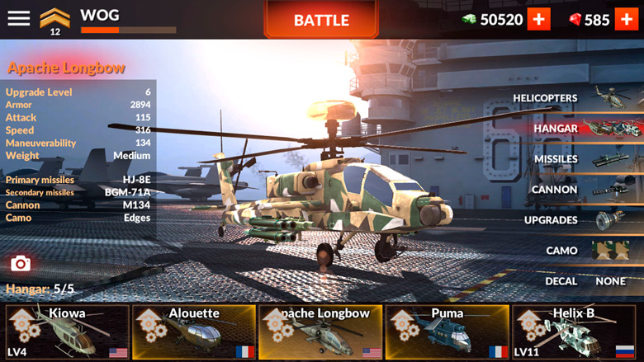
Task: Select the Helix B helicopter card
Action: (574, 331)
